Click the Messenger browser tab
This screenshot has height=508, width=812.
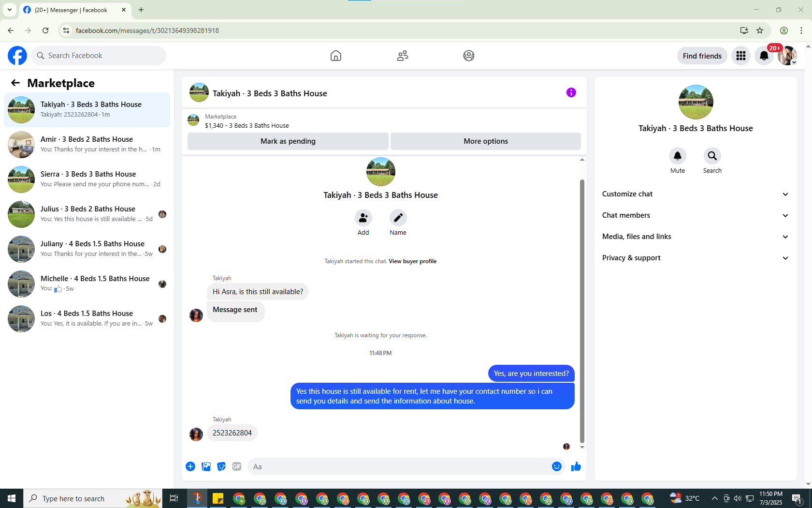click(75, 10)
